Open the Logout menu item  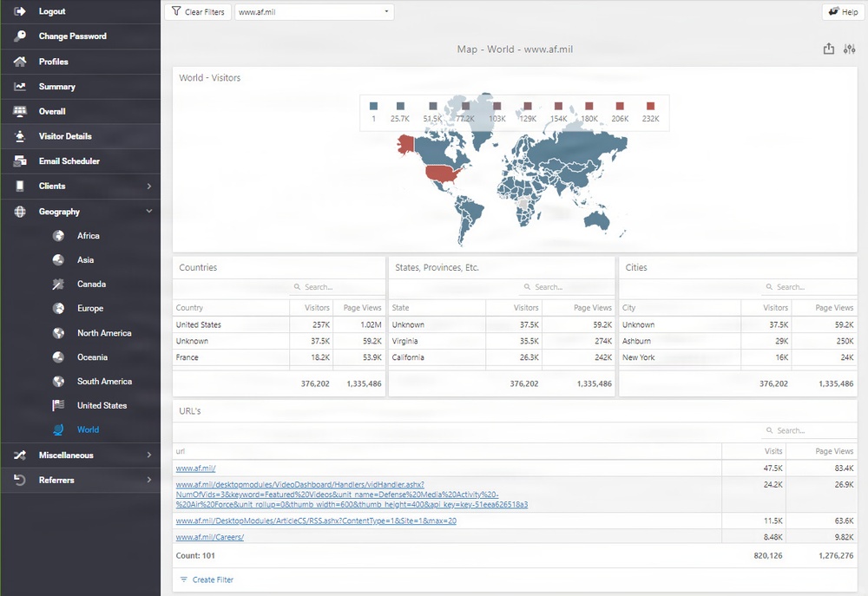(x=80, y=11)
